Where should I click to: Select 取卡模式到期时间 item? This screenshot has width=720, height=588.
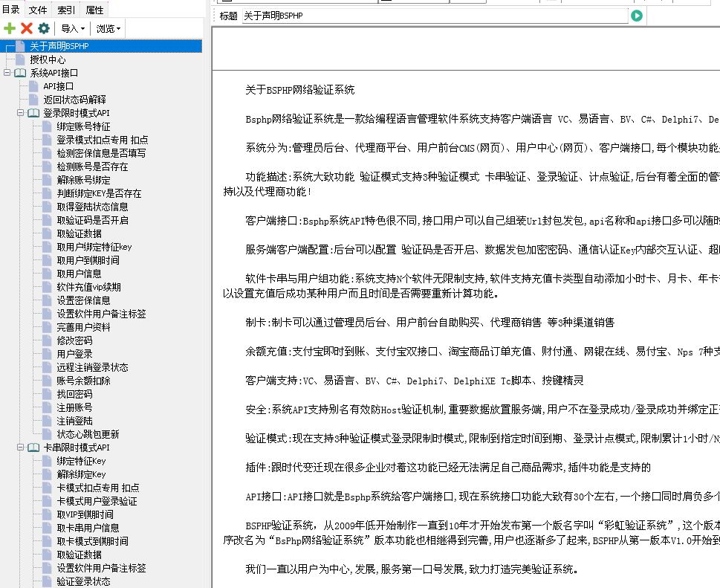pos(92,541)
